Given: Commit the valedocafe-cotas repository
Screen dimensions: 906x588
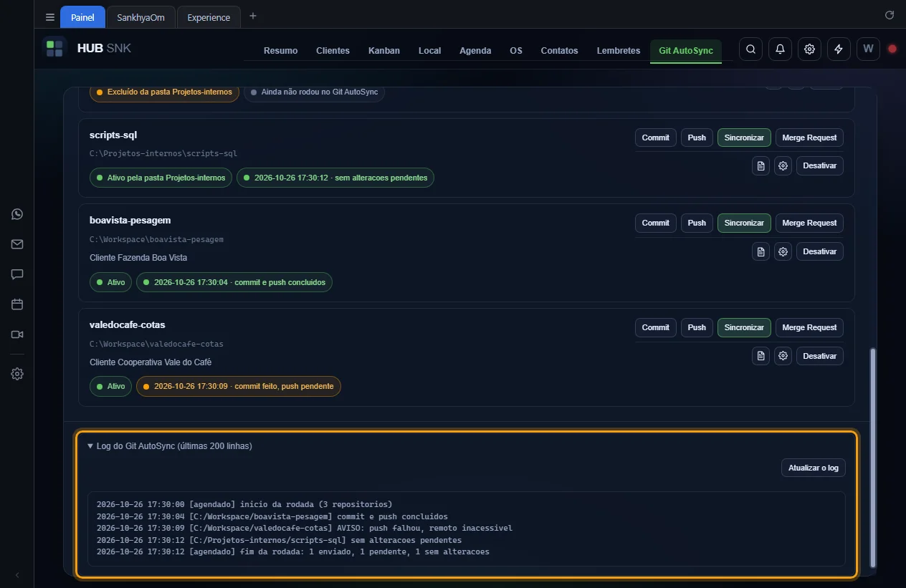Looking at the screenshot, I should pyautogui.click(x=655, y=327).
